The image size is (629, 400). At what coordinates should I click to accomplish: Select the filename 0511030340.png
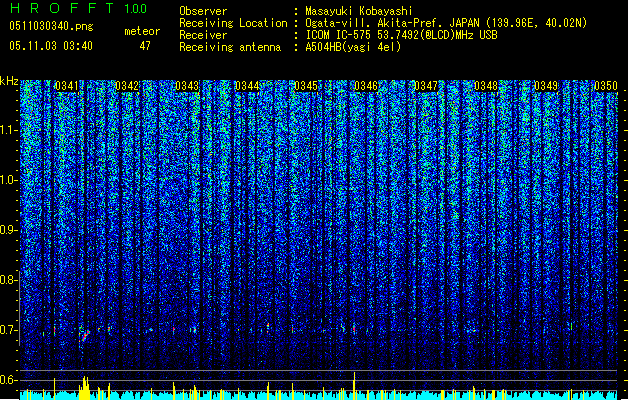[x=51, y=26]
